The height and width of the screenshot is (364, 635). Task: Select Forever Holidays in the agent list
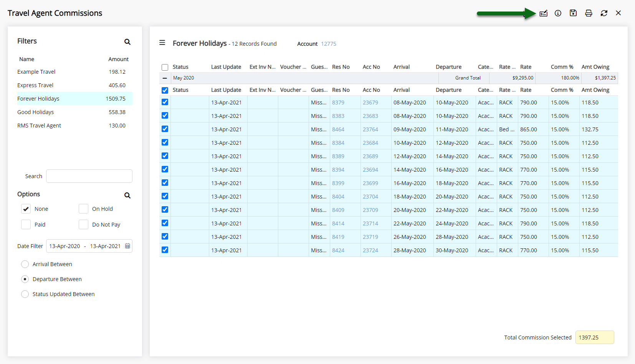[75, 99]
